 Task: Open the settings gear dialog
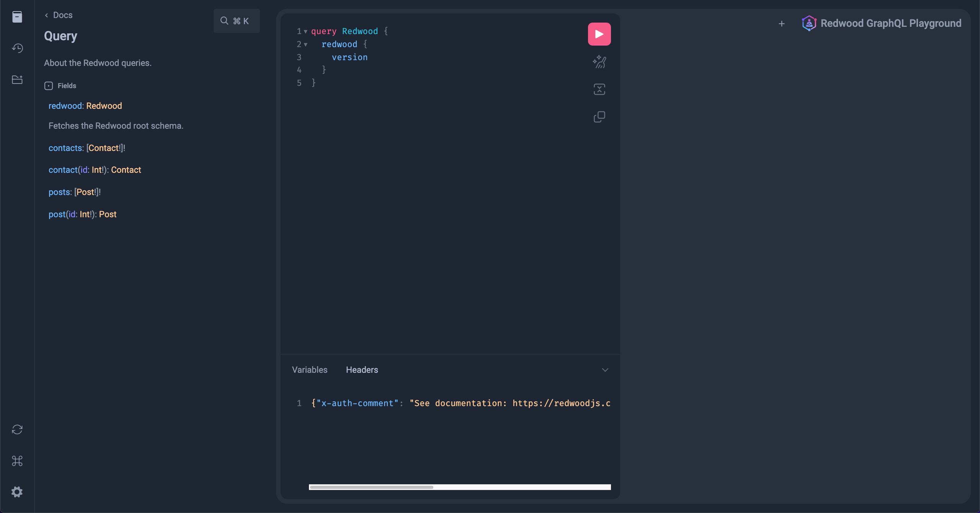coord(17,492)
